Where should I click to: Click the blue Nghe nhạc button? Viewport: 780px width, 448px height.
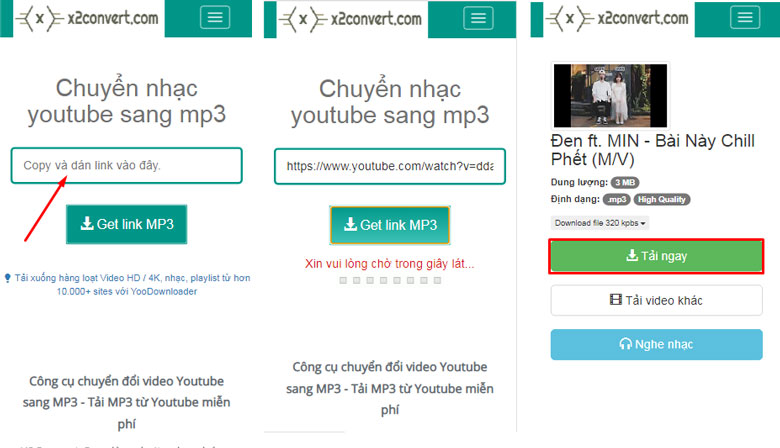(x=656, y=344)
